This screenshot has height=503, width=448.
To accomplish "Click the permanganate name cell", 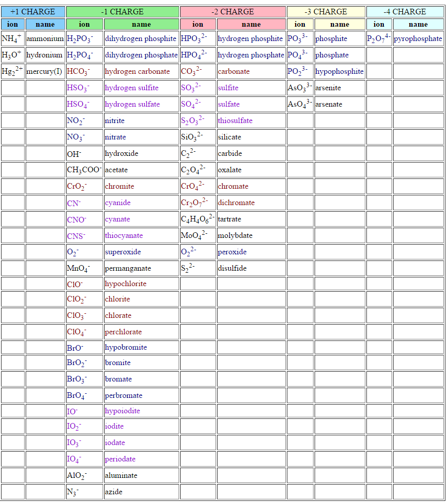I will tap(128, 268).
